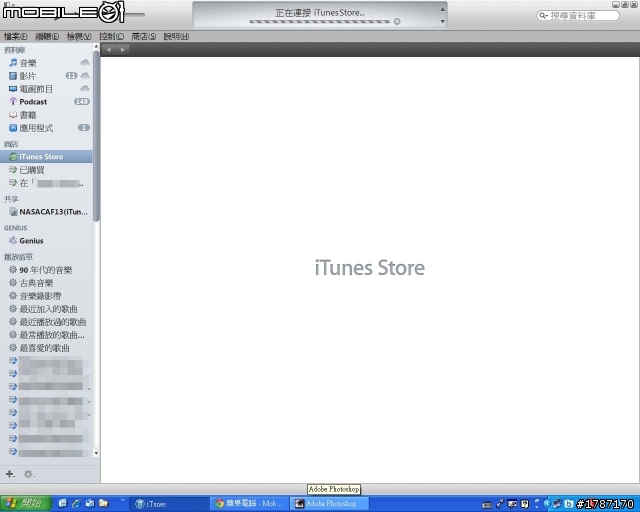Select the 最近播放過的歌曲 playlist

click(53, 322)
